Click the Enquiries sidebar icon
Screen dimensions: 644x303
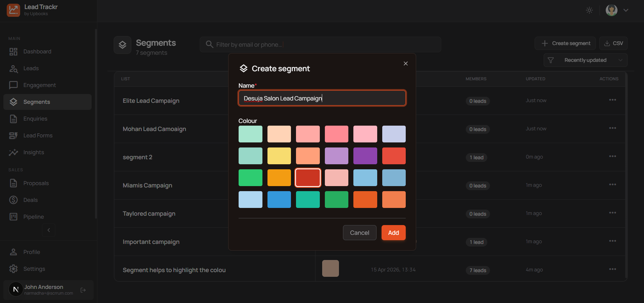pyautogui.click(x=13, y=119)
